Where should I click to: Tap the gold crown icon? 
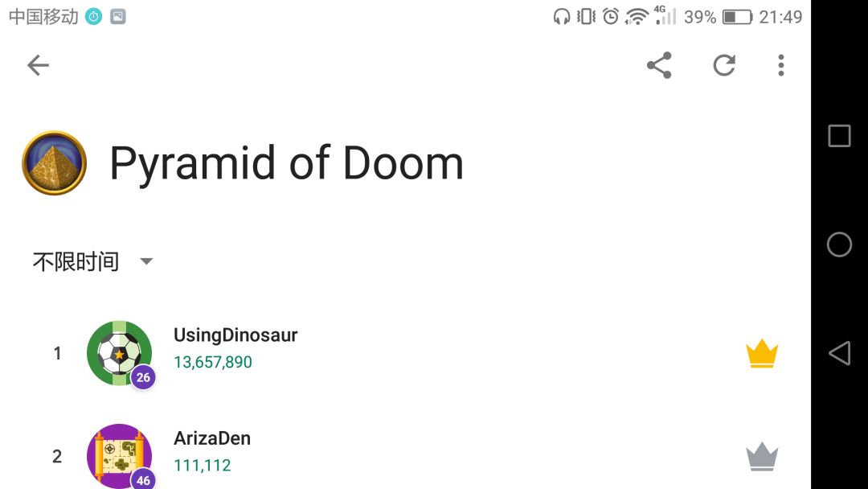pos(762,354)
